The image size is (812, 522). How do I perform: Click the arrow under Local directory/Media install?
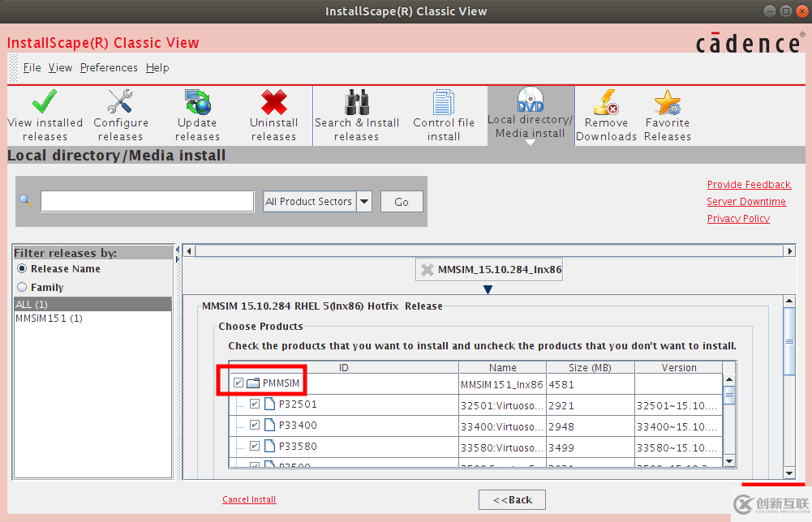(531, 143)
